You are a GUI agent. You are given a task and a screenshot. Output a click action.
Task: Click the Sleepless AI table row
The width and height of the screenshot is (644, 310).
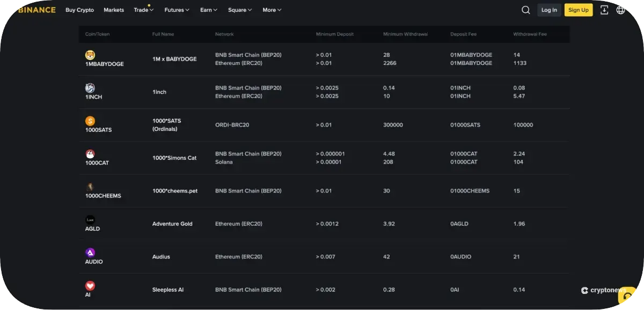point(322,290)
